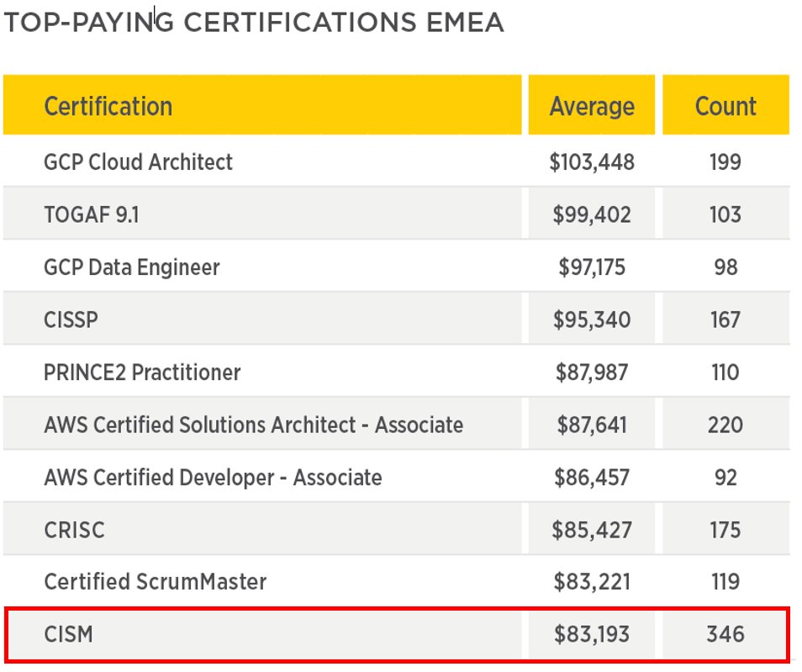Viewport: 802px width, 672px height.
Task: Click the count value '103'
Action: [725, 214]
